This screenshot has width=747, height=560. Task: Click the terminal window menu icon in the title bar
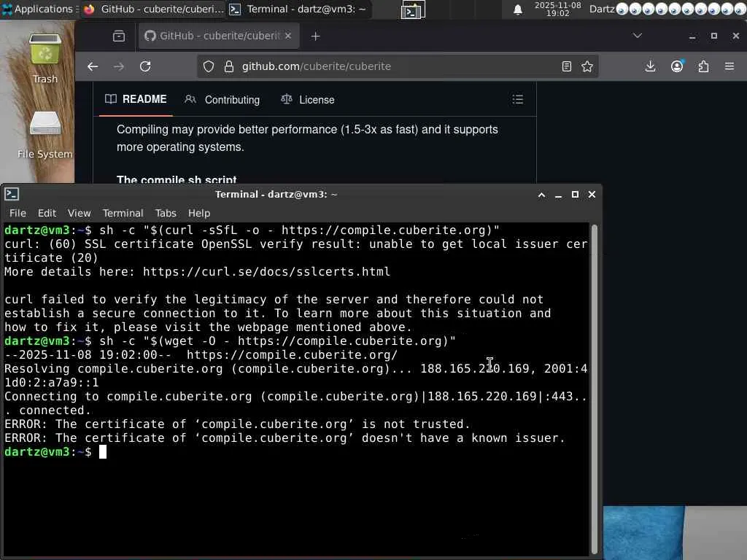coord(12,194)
